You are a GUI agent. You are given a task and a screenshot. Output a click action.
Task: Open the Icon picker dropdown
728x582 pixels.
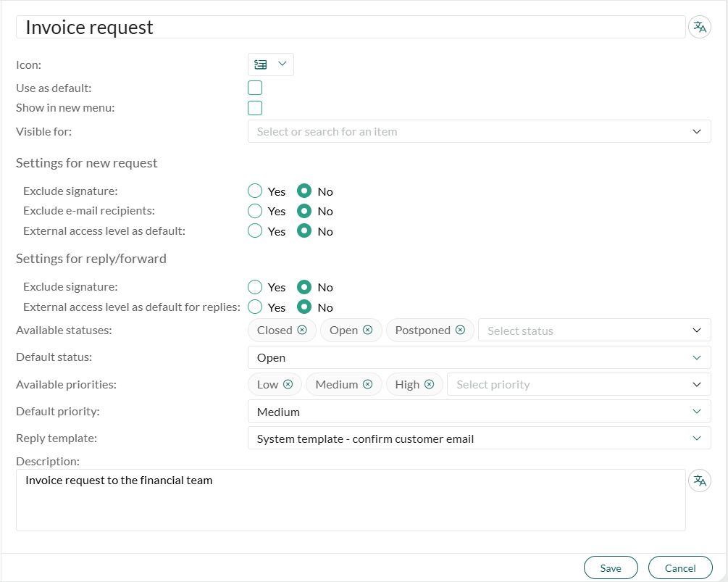click(271, 64)
